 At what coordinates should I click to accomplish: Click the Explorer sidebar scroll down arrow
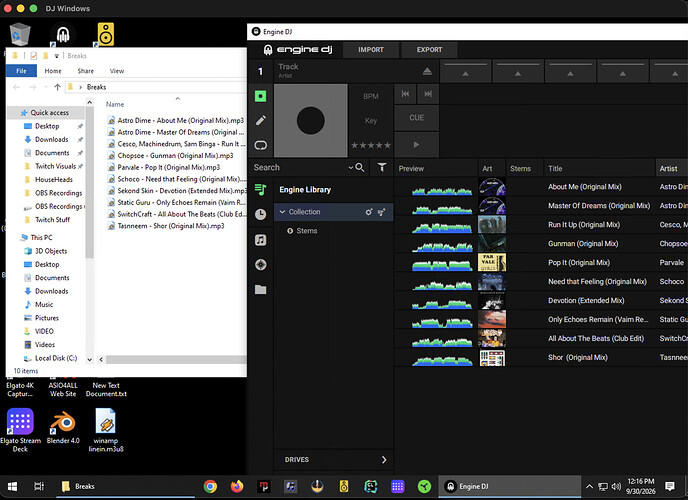click(90, 359)
